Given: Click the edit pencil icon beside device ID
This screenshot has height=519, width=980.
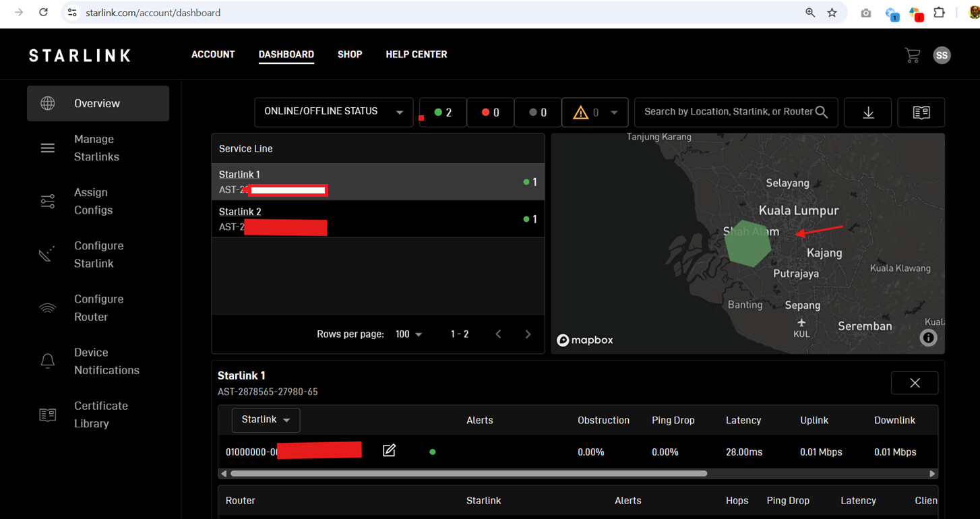Looking at the screenshot, I should point(389,451).
